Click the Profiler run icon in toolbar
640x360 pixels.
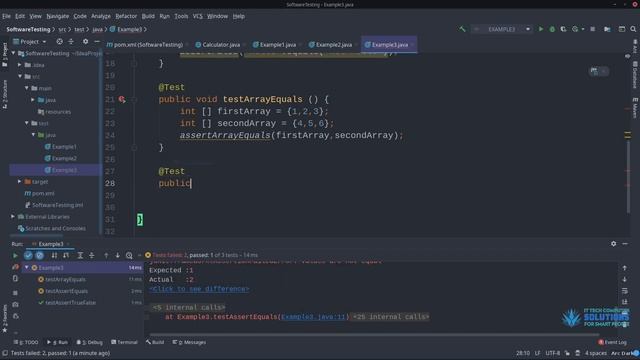point(575,29)
